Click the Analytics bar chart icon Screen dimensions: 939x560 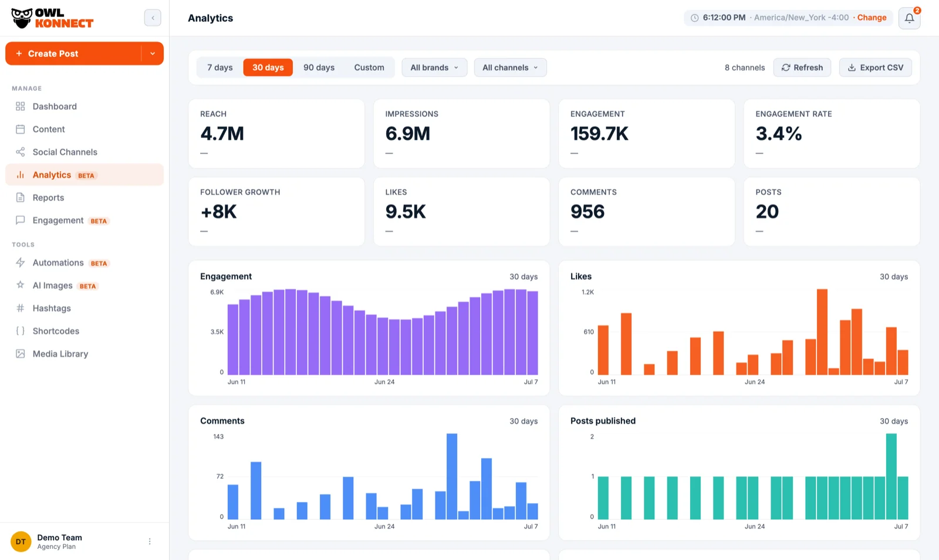(x=21, y=175)
